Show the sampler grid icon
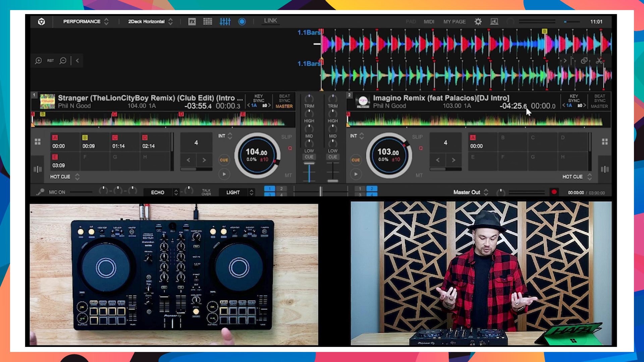 pos(208,21)
